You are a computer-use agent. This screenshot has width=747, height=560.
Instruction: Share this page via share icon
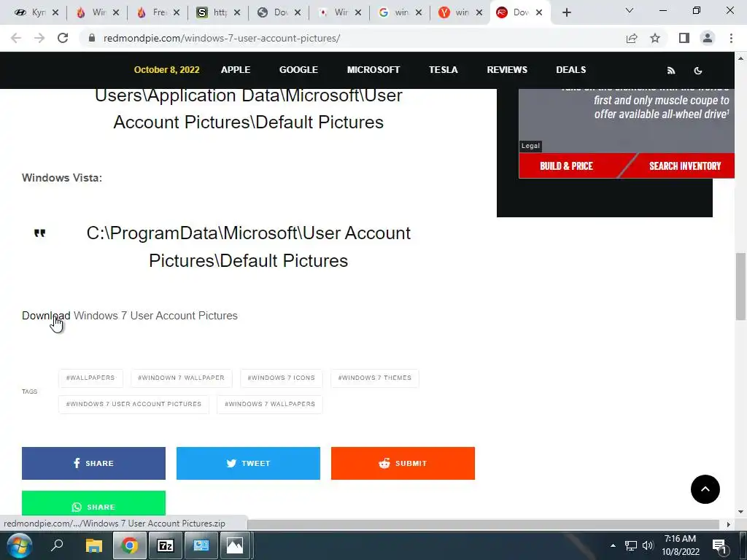pos(632,38)
